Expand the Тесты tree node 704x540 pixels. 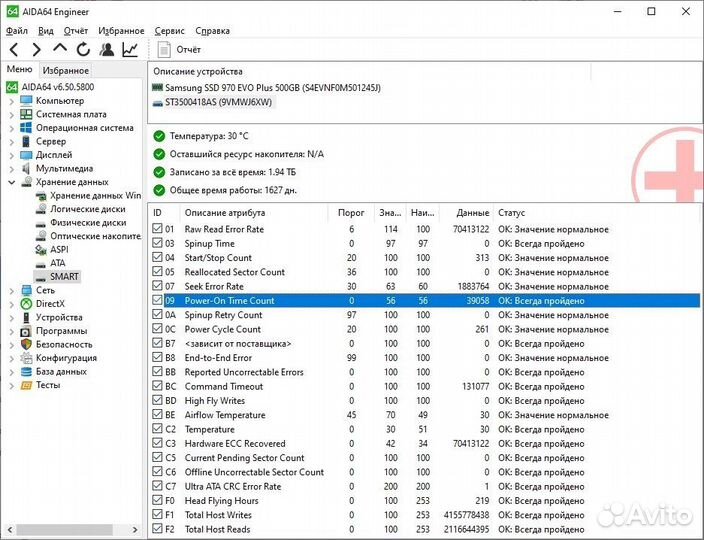coord(12,386)
